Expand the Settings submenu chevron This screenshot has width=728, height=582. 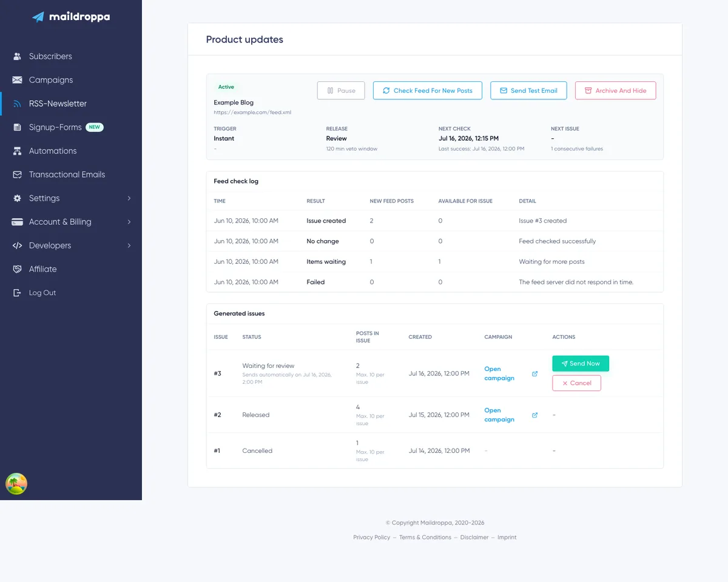(x=129, y=198)
